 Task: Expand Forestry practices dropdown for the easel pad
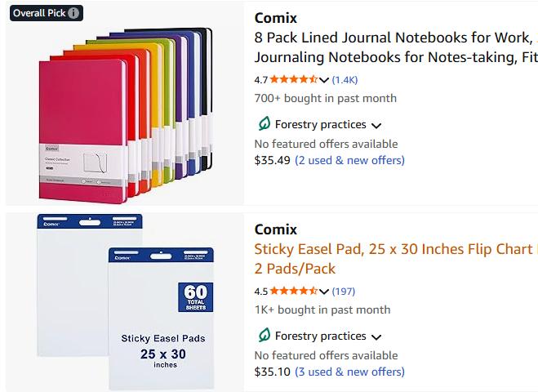point(376,337)
